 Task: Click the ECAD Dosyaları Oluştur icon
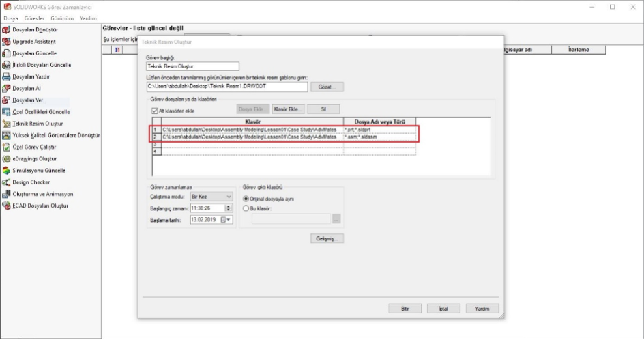click(x=7, y=206)
